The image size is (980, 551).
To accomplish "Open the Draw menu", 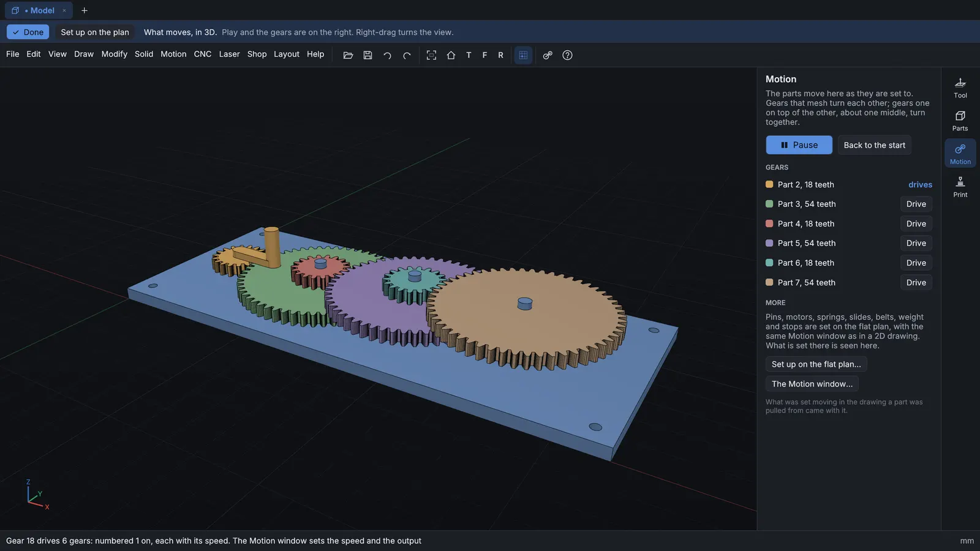I will tap(84, 54).
